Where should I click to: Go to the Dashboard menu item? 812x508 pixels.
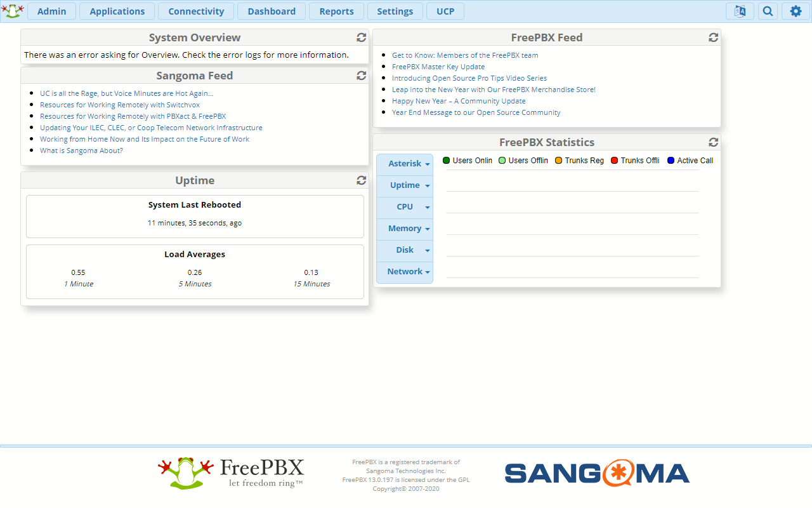pos(272,11)
